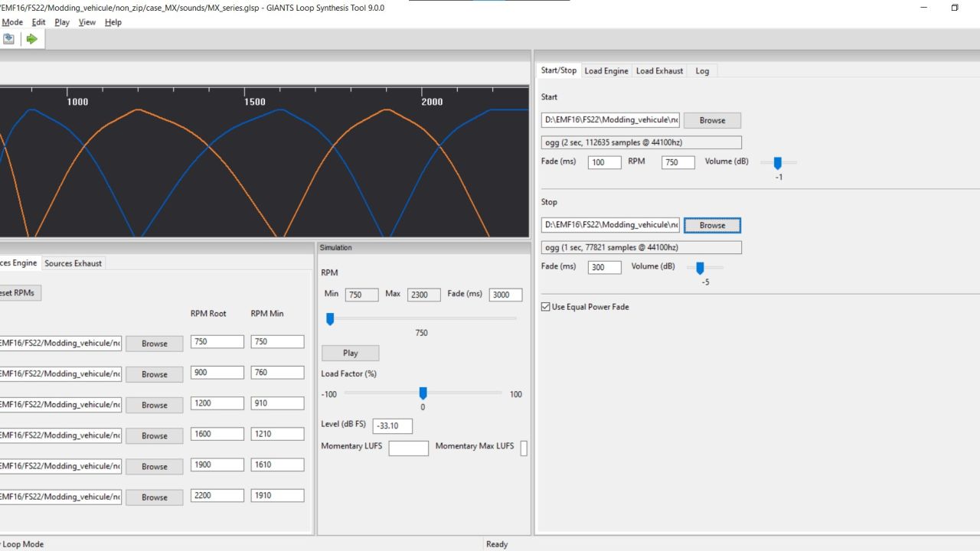Switch to the Start/Stop tab
Screen dimensions: 980x551
(559, 70)
